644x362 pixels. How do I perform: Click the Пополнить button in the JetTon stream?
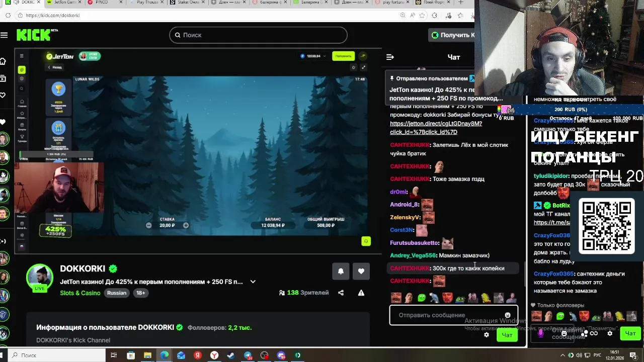pos(343,56)
